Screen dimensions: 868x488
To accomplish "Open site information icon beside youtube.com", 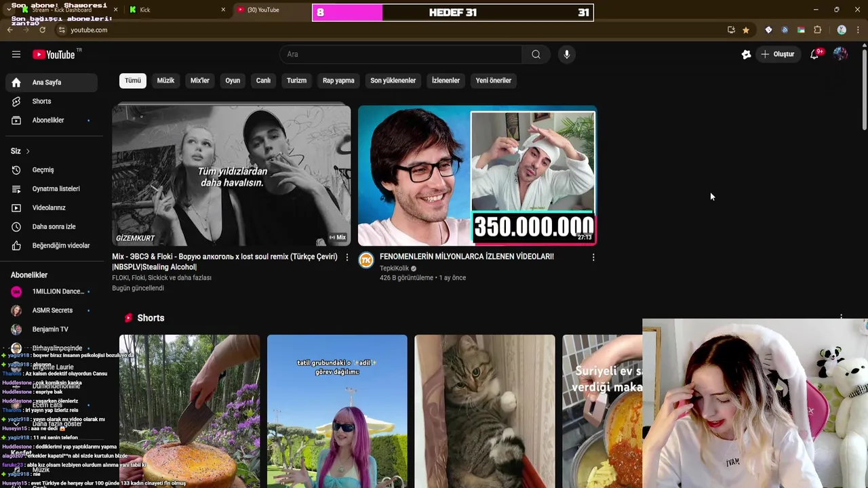I will pyautogui.click(x=62, y=30).
